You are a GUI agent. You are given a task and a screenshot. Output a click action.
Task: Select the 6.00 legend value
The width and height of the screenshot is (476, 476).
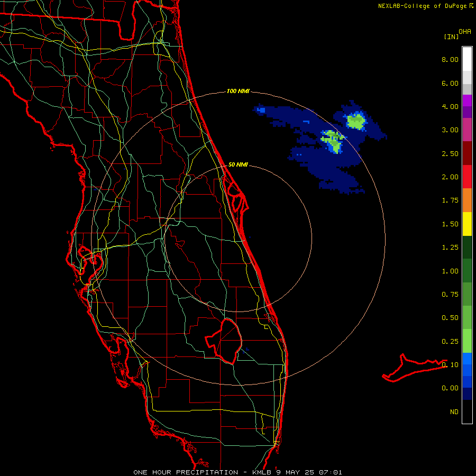pyautogui.click(x=450, y=83)
